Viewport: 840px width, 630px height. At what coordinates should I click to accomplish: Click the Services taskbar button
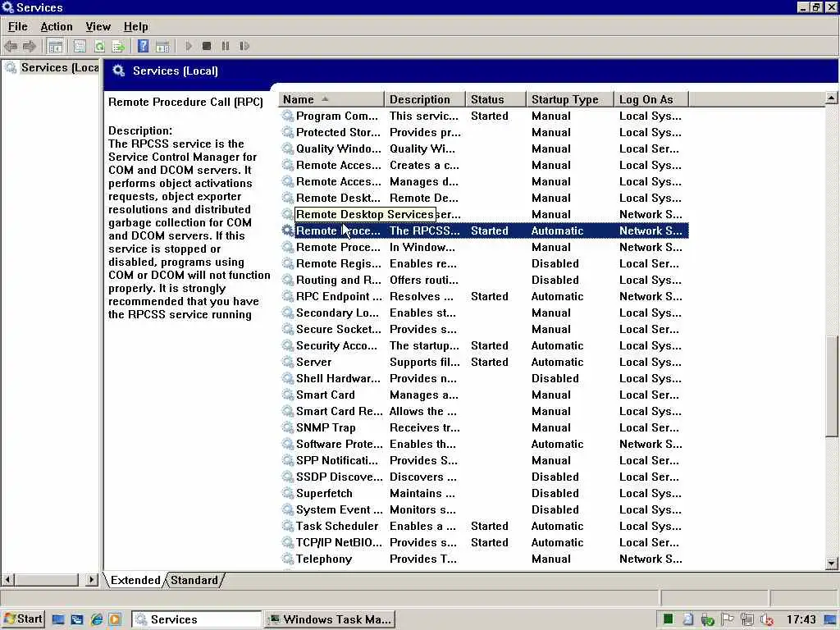(197, 619)
